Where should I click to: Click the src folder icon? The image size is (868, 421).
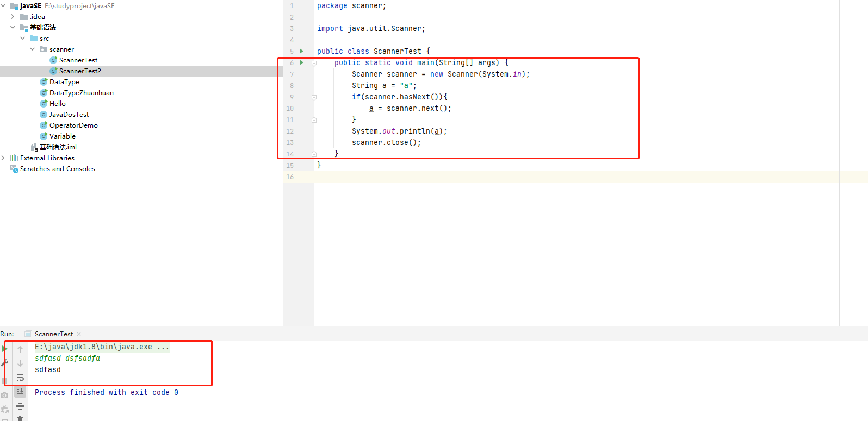[x=34, y=39]
